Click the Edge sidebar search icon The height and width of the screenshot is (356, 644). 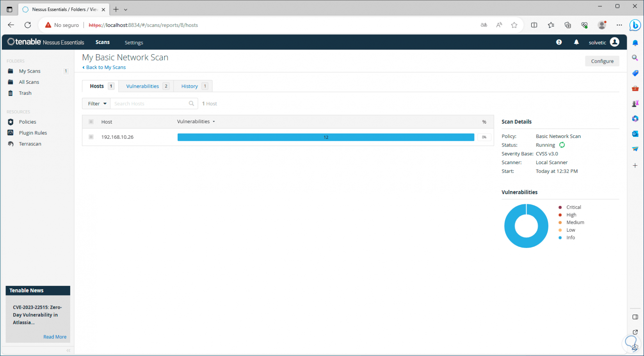[x=635, y=58]
